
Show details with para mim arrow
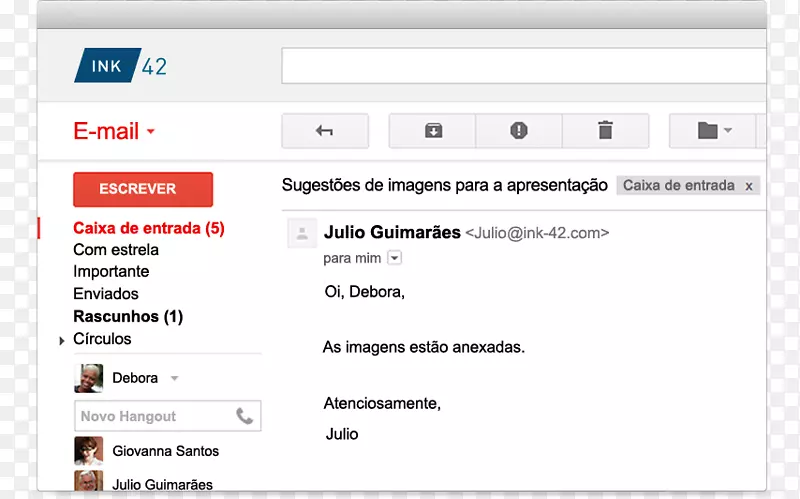point(394,258)
